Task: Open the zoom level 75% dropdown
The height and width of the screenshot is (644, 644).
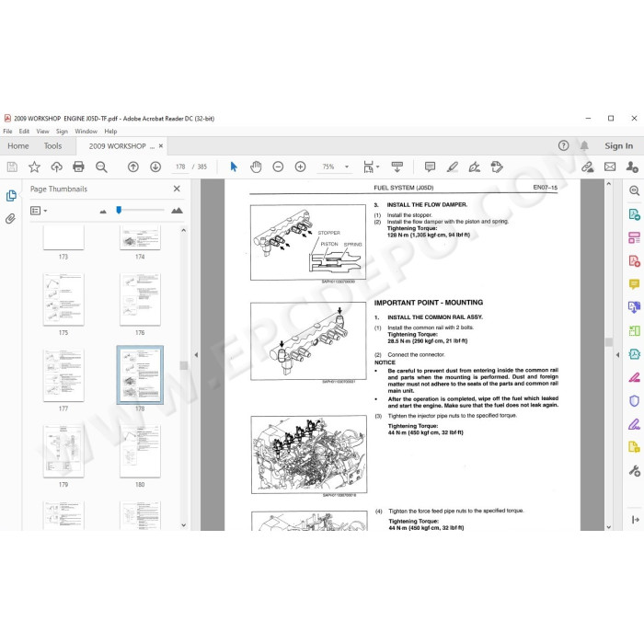Action: (347, 167)
